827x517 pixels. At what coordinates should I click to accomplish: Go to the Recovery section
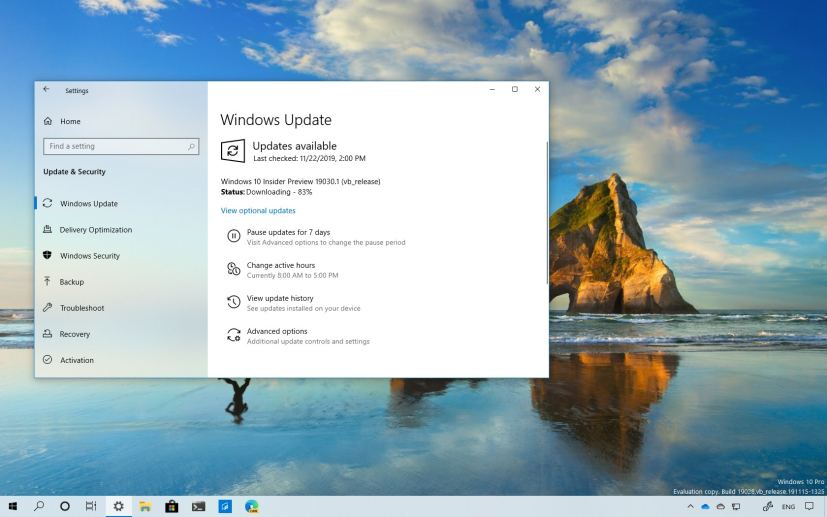point(66,334)
